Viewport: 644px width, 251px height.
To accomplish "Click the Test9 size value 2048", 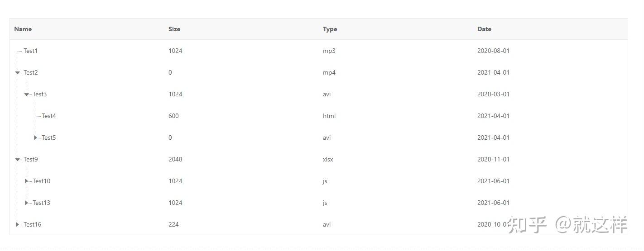I will [x=175, y=159].
